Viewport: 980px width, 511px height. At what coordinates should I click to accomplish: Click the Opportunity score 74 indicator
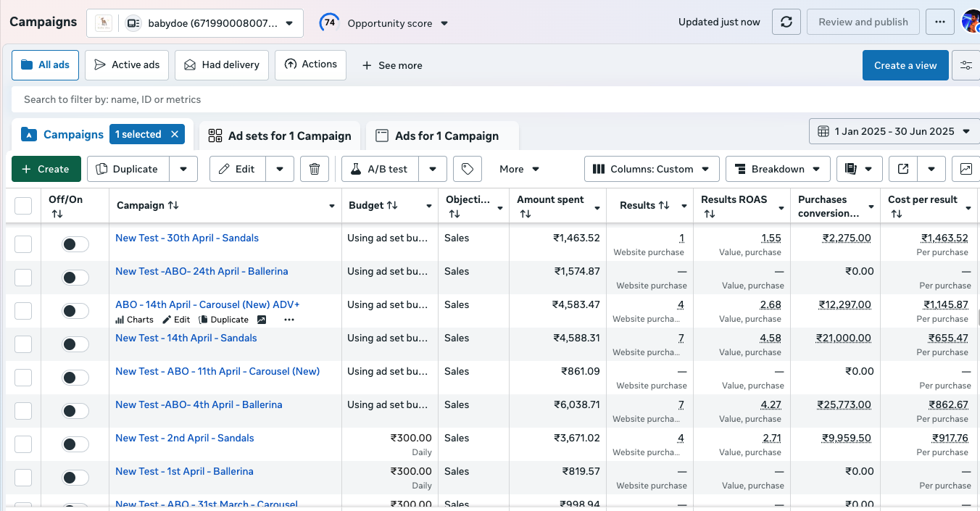pos(330,22)
